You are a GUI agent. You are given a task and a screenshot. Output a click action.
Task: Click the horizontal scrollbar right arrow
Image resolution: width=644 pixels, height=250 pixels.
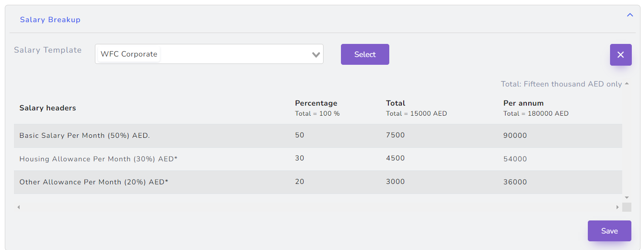617,207
